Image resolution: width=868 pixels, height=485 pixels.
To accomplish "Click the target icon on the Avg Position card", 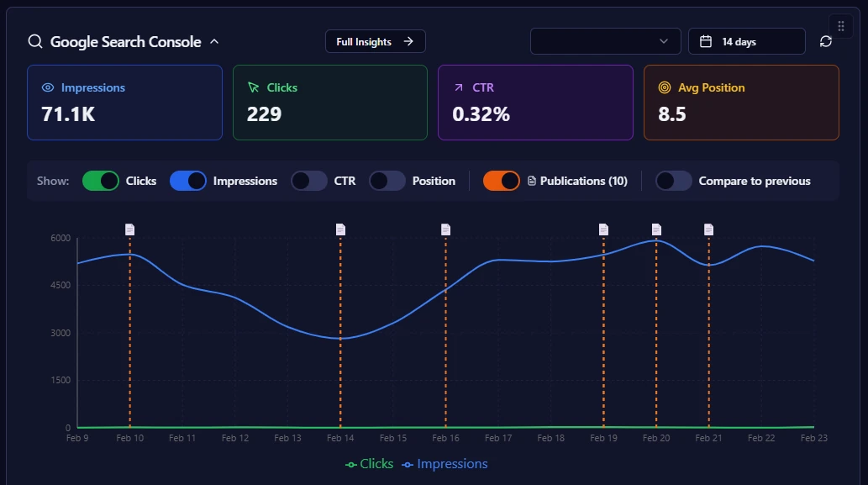I will click(665, 87).
